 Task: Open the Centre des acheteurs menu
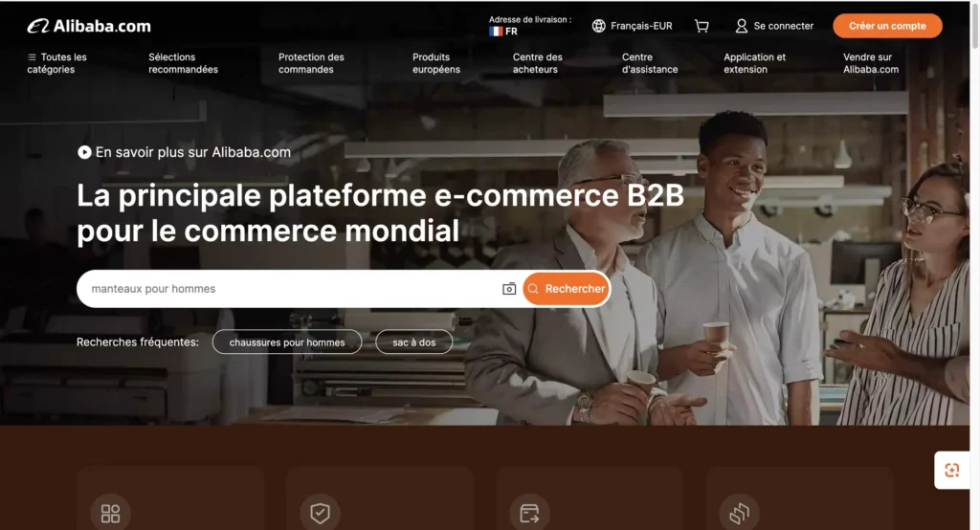click(538, 63)
